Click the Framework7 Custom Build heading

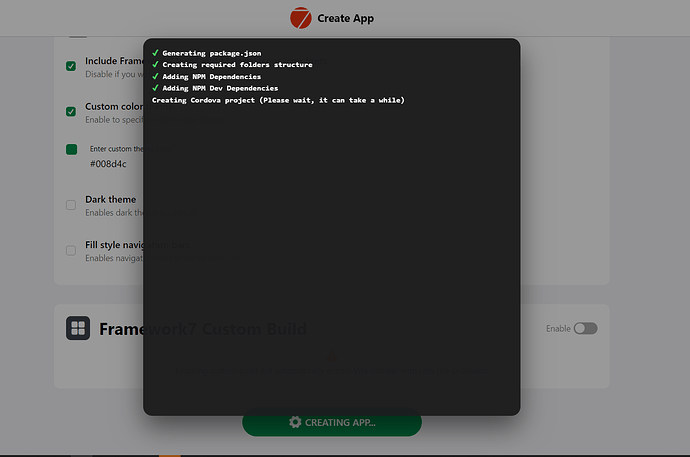tap(203, 329)
